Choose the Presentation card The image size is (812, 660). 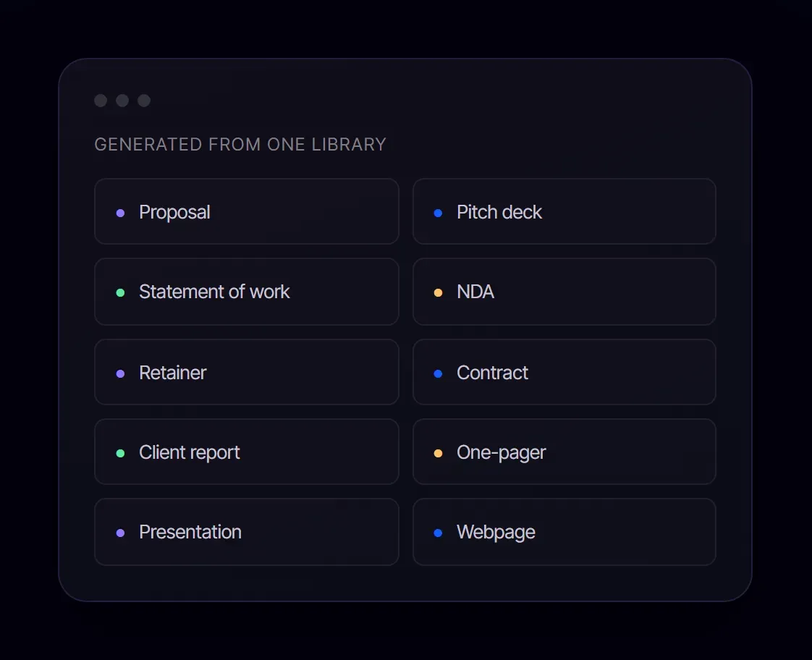tap(247, 532)
